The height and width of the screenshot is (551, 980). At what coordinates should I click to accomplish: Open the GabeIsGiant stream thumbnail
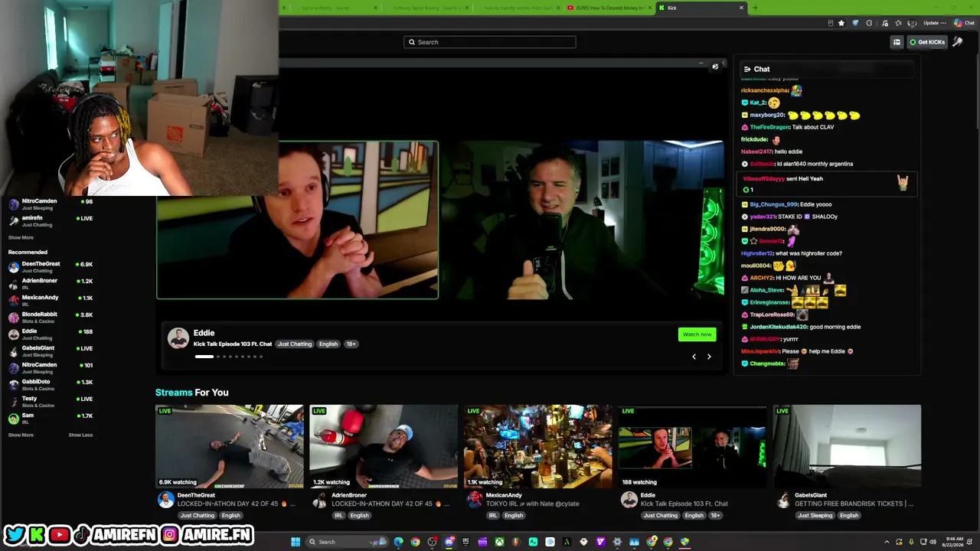(847, 446)
